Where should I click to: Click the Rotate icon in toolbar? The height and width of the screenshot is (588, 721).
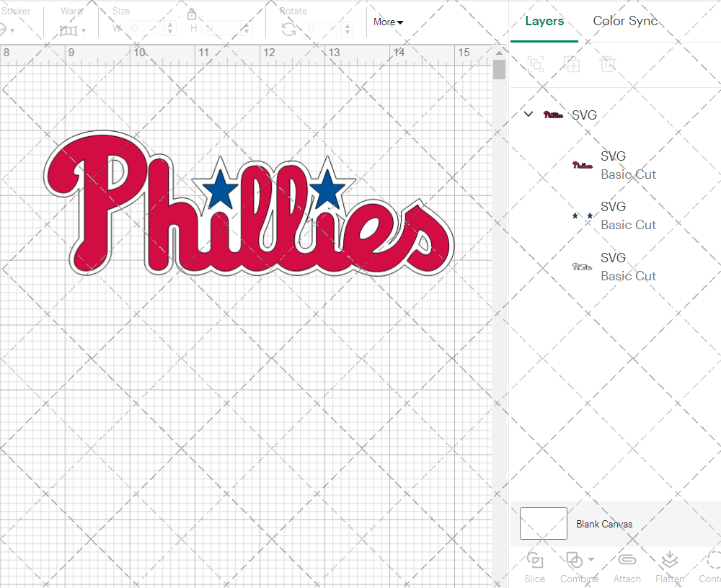(x=288, y=29)
